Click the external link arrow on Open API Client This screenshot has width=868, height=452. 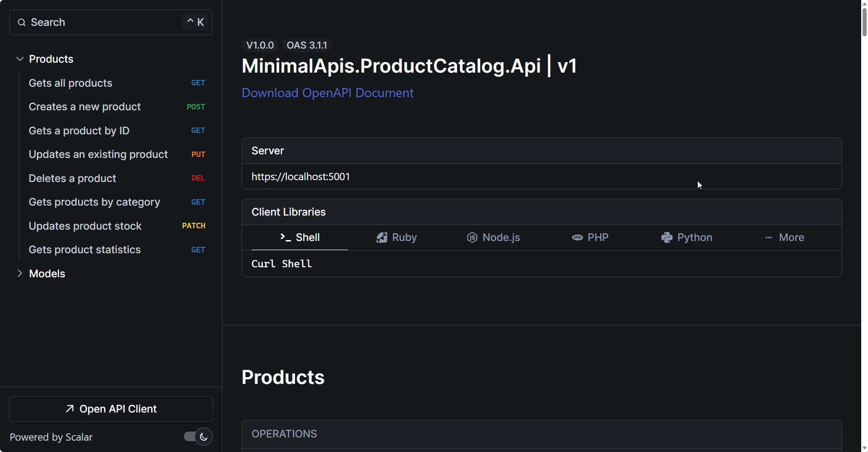(69, 408)
